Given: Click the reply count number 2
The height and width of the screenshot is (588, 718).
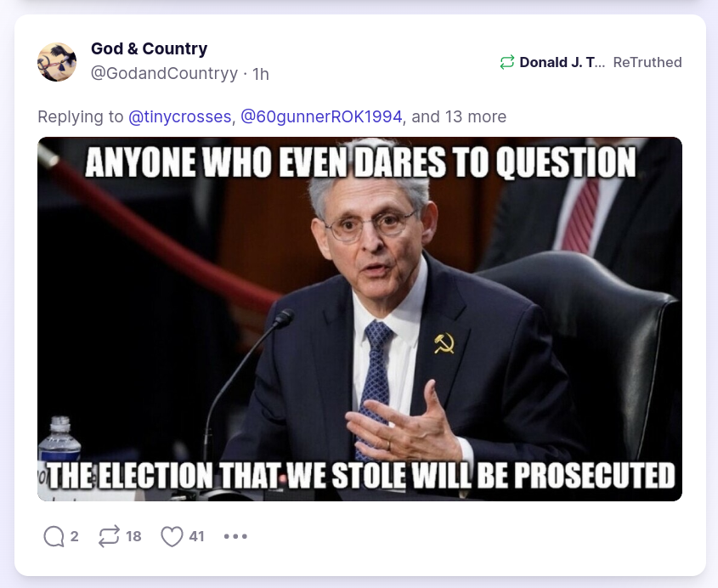Looking at the screenshot, I should click(x=74, y=536).
